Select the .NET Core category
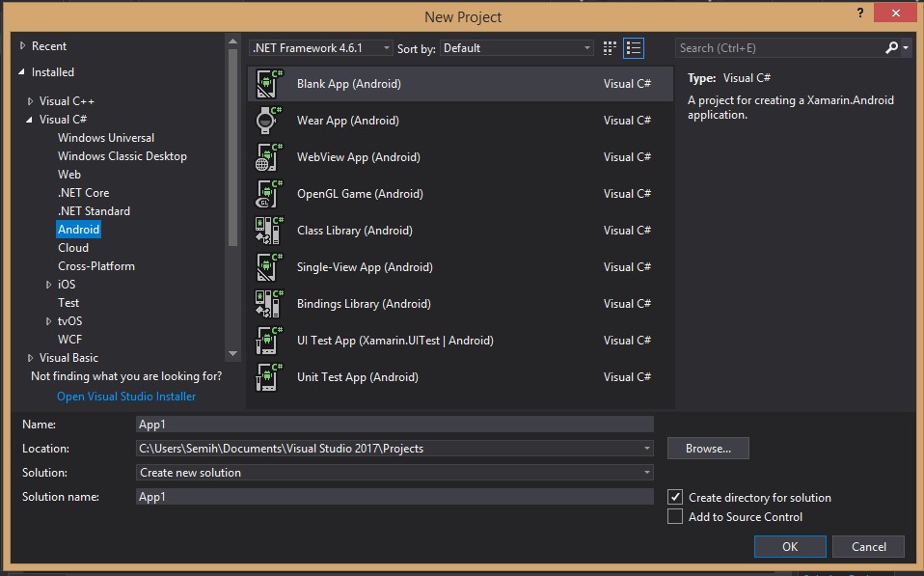This screenshot has width=924, height=576. (x=83, y=193)
